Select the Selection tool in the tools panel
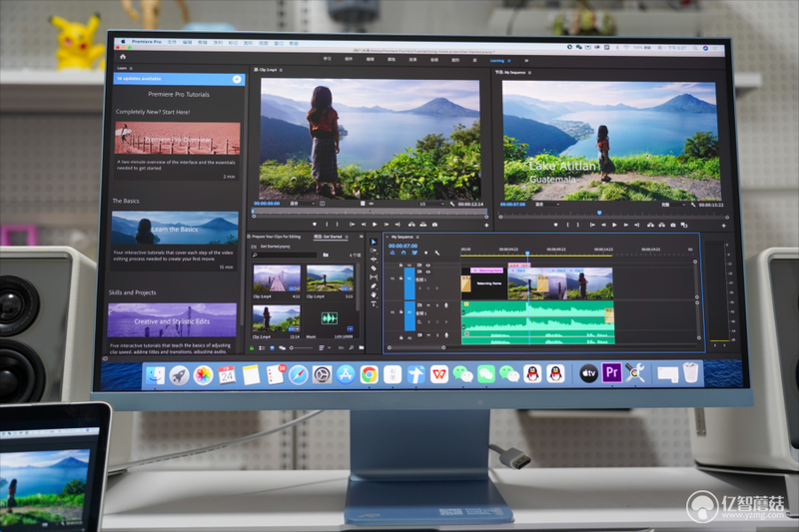This screenshot has width=799, height=532. [x=374, y=242]
